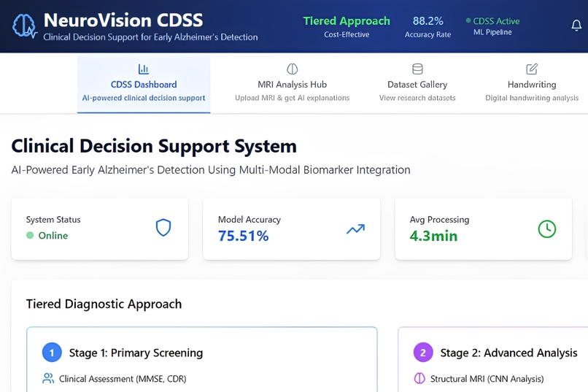Click the Tiered Approach header label
Viewport: 588px width, 392px height.
tap(347, 21)
